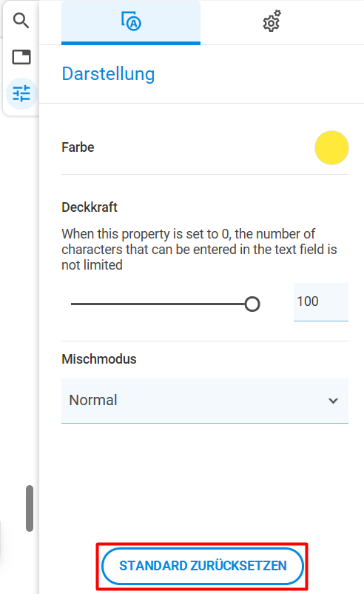
Task: Open the Mischmodus dropdown showing Normal
Action: pos(205,401)
